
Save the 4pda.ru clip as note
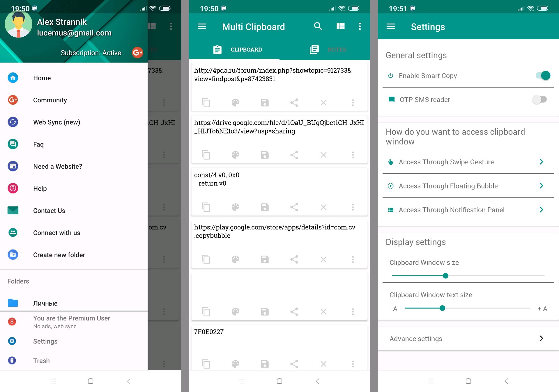265,103
